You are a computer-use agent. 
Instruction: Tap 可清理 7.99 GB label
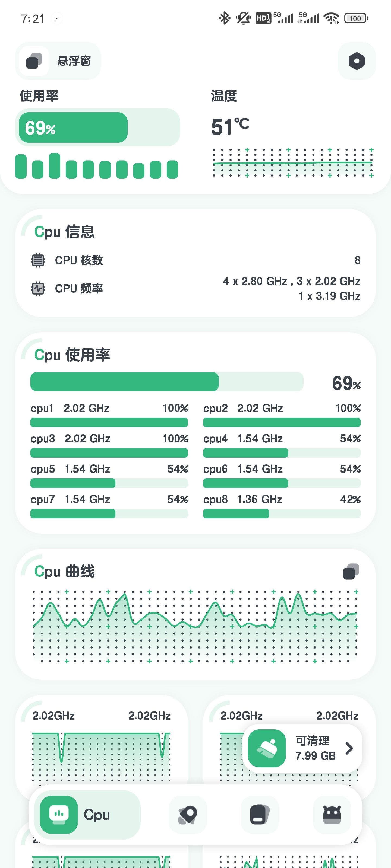tap(316, 748)
